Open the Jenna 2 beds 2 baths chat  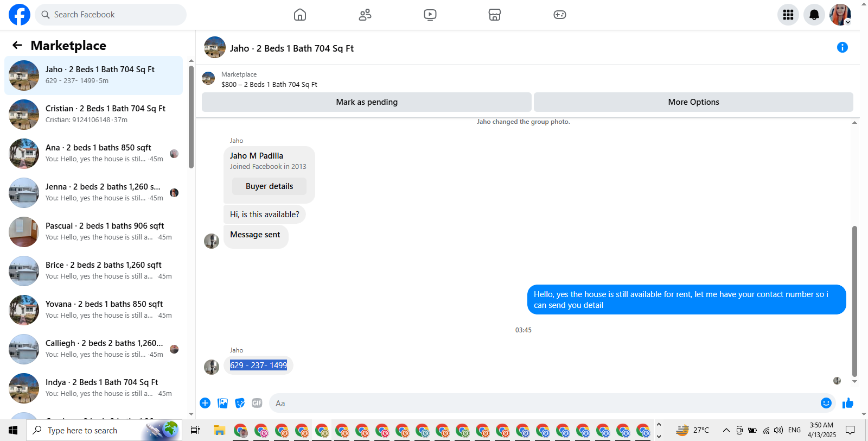pyautogui.click(x=93, y=193)
